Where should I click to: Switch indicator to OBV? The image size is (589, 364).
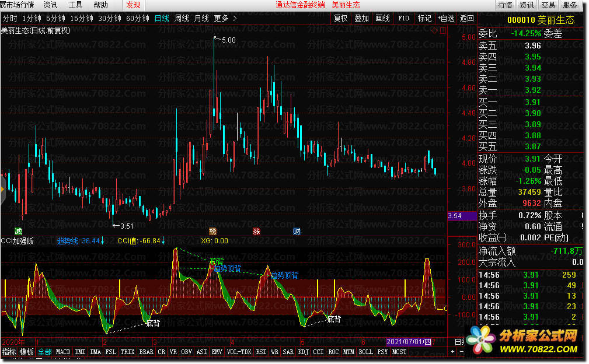(x=186, y=352)
